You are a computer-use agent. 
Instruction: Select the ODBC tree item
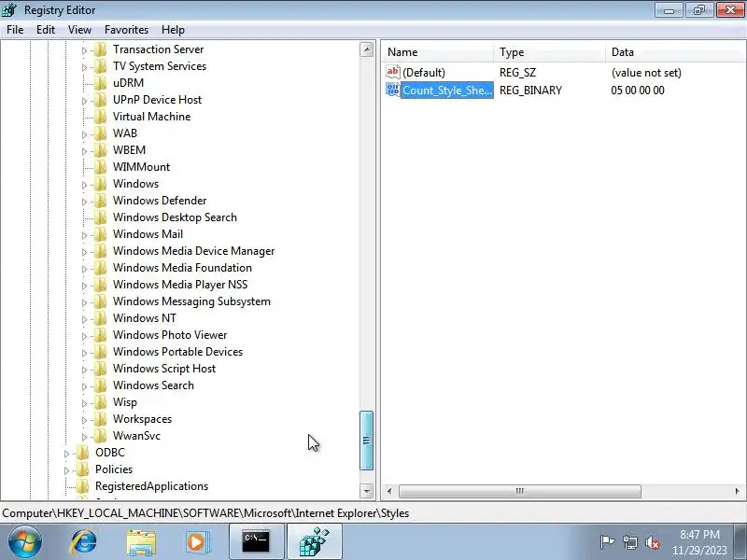click(x=110, y=453)
